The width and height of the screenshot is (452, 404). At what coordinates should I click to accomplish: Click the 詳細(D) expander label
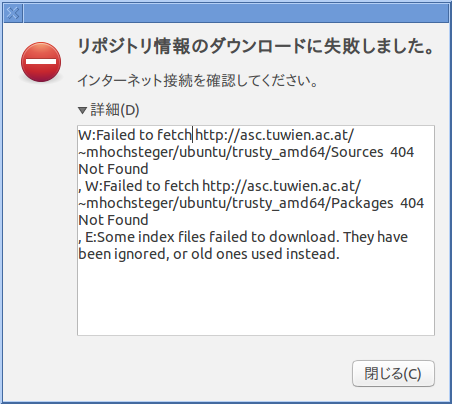coord(115,110)
